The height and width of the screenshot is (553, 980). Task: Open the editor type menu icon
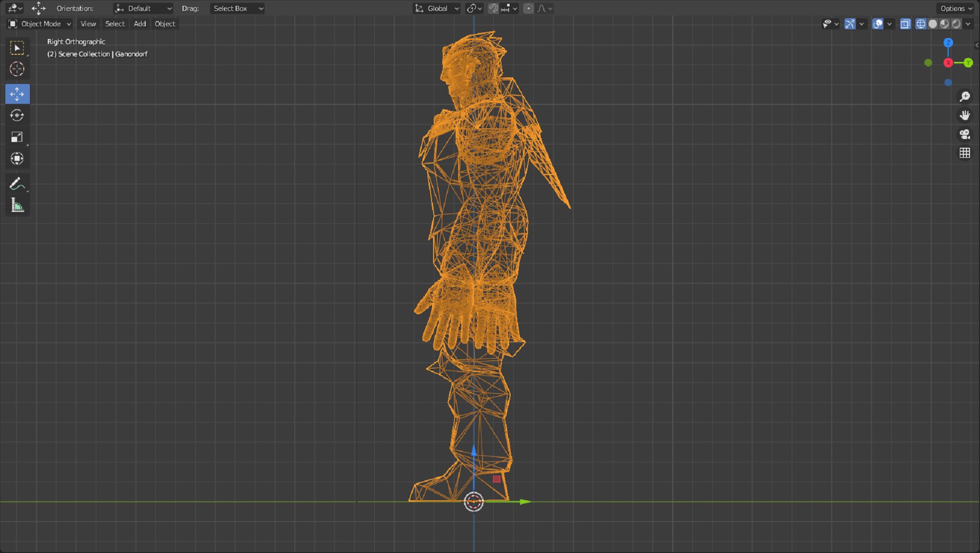pyautogui.click(x=15, y=8)
